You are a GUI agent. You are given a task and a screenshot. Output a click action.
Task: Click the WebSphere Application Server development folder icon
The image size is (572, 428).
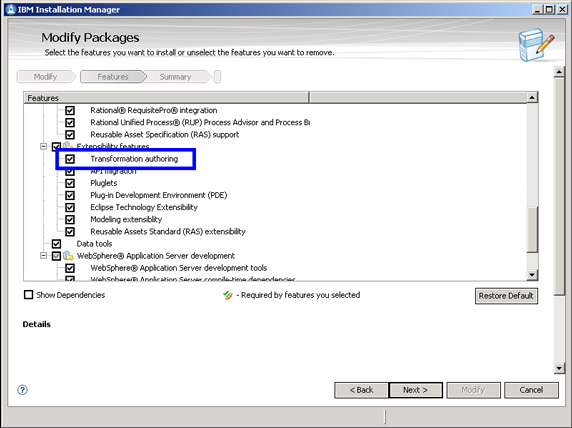click(68, 255)
